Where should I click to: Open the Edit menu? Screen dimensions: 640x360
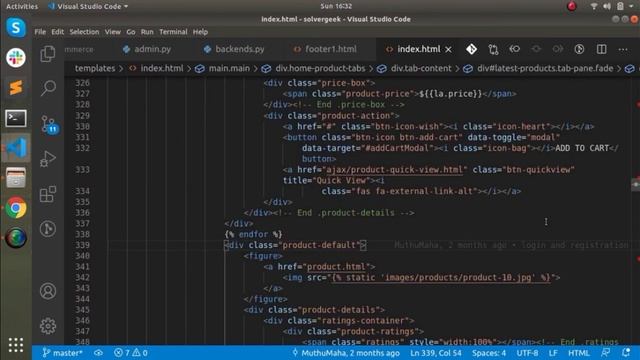coord(58,32)
